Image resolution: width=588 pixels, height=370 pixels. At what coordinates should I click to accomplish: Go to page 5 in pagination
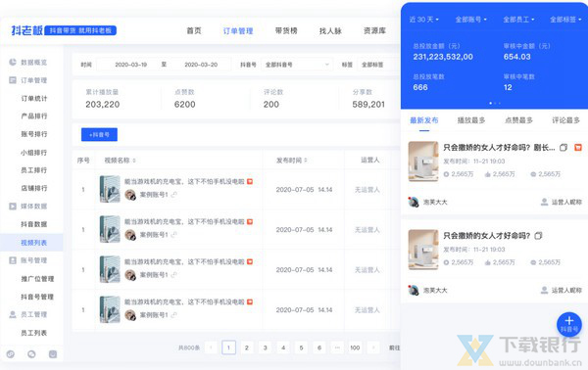point(301,347)
